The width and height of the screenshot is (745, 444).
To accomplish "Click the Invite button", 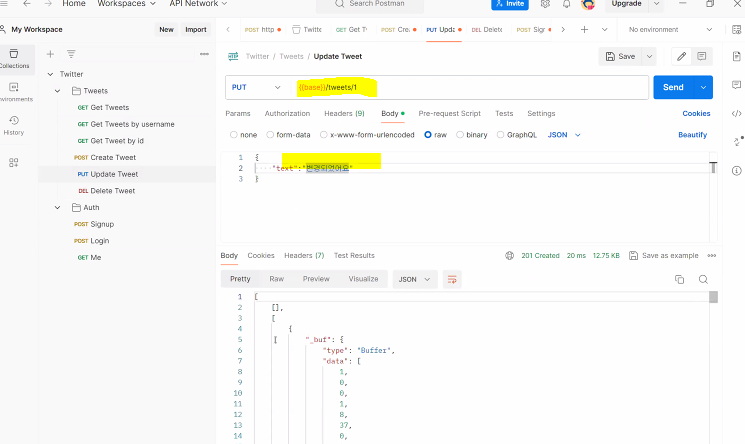I will click(x=510, y=4).
